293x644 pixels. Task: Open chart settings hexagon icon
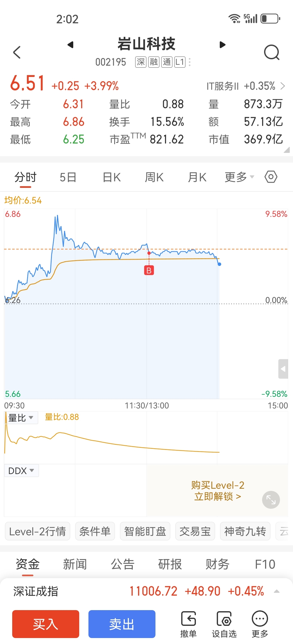pos(271,177)
